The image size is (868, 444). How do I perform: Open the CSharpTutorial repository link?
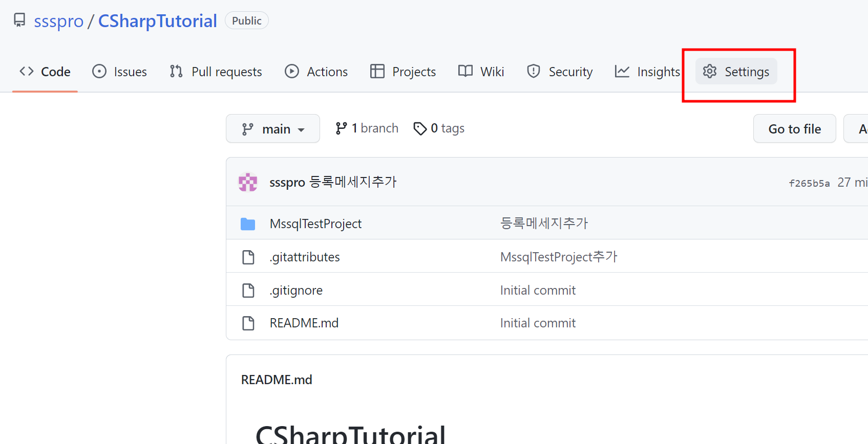click(x=157, y=21)
